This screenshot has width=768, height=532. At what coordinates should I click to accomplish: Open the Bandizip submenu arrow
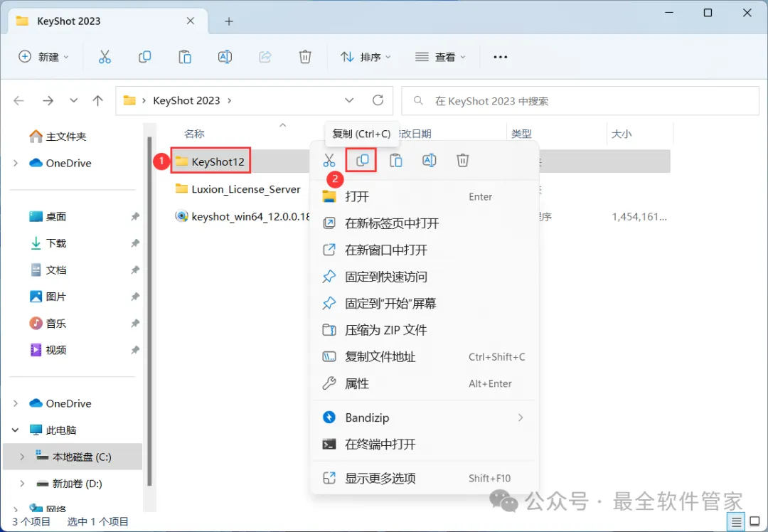520,417
